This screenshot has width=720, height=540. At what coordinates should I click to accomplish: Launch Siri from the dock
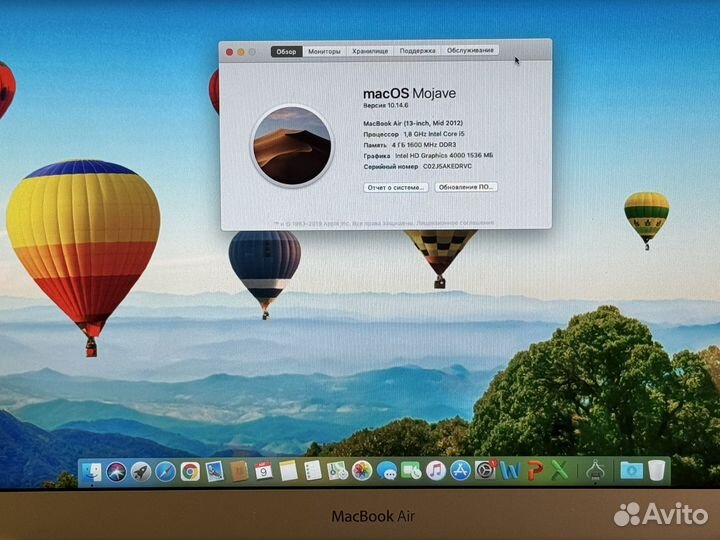[x=116, y=472]
